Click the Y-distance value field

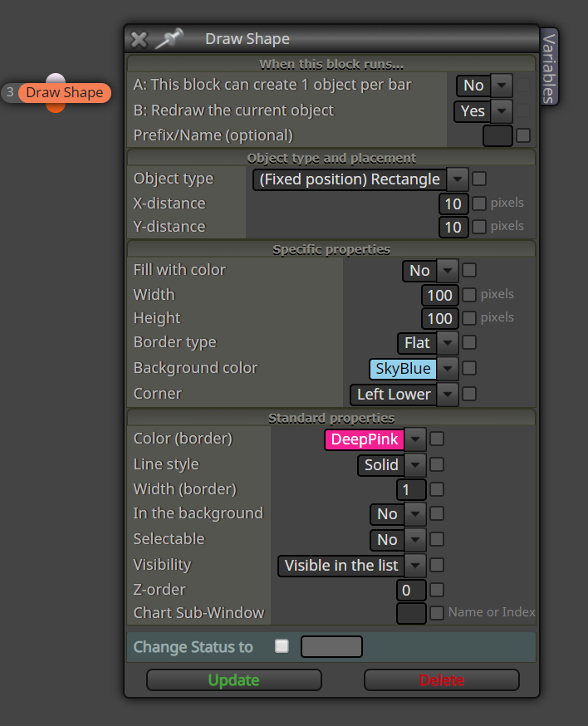tap(453, 227)
